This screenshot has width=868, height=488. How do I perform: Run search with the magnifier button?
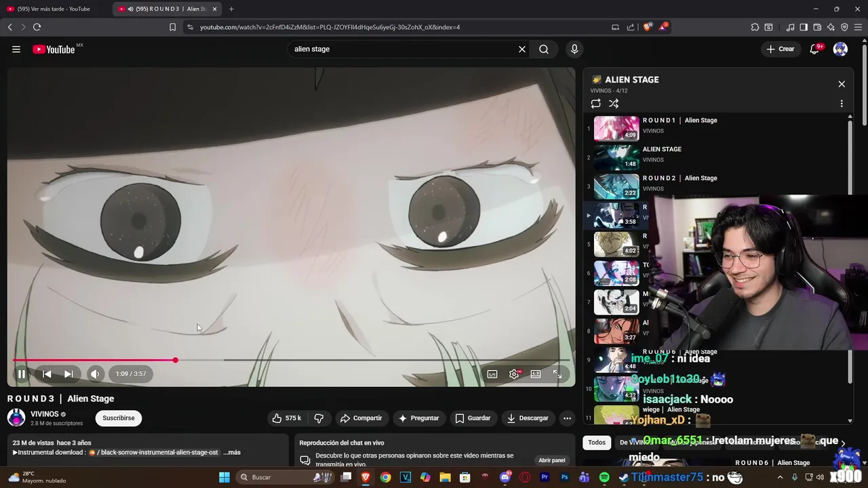[x=544, y=49]
